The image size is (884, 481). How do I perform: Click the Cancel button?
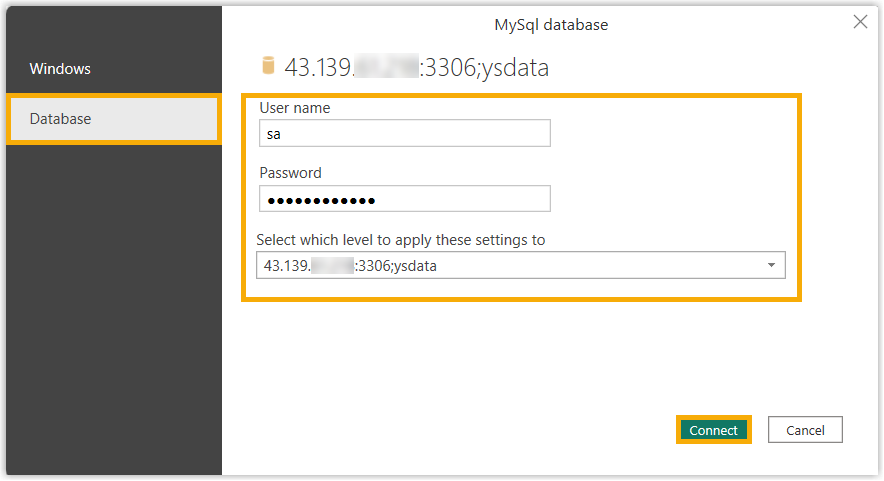(x=805, y=430)
